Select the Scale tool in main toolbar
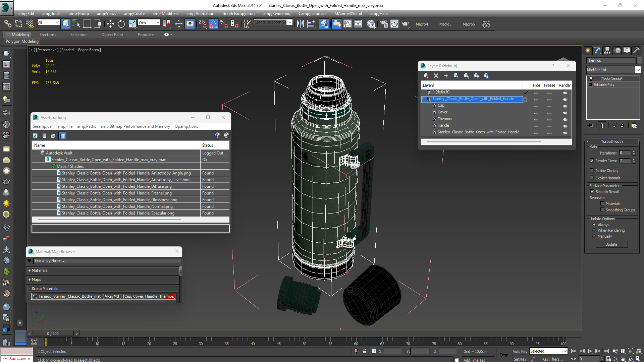 pyautogui.click(x=132, y=24)
